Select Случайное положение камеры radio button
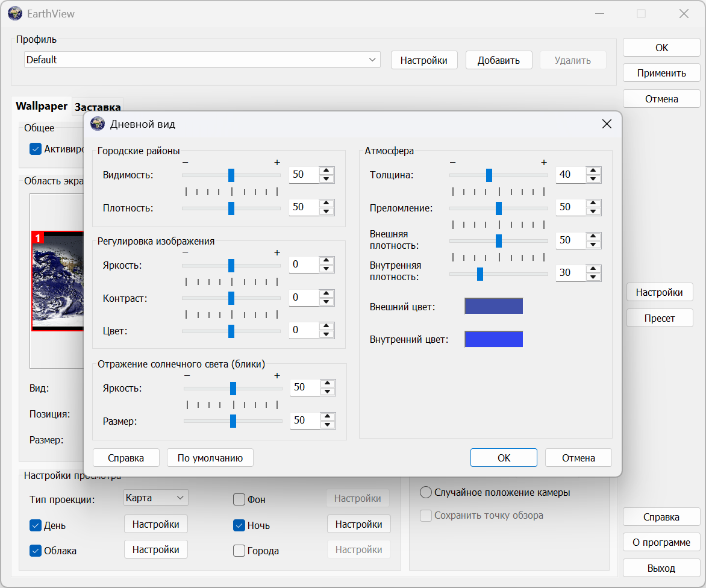 coord(425,492)
